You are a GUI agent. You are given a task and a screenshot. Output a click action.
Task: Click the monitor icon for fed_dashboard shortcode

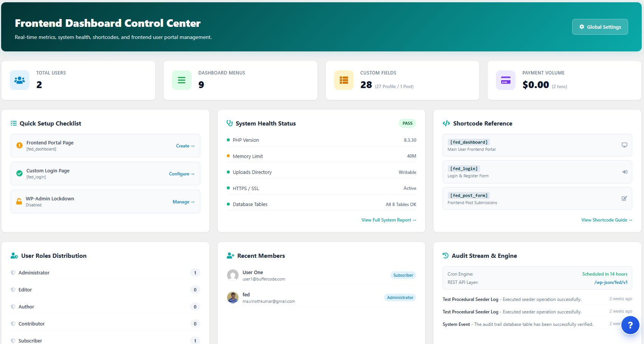(x=624, y=145)
